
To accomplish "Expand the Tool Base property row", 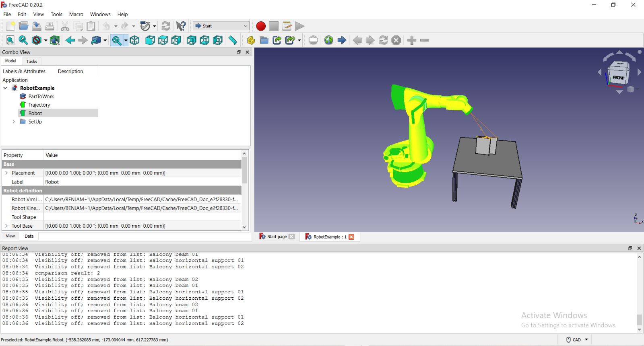I will tap(6, 226).
